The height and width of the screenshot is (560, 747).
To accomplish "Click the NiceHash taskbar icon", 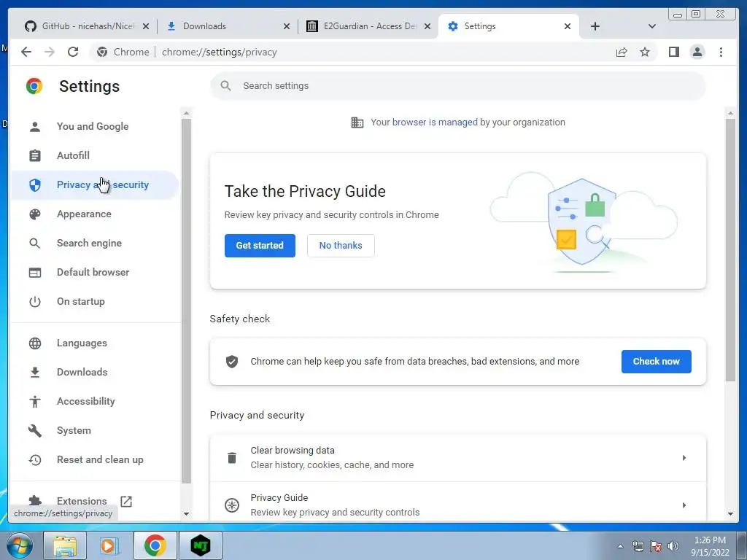I will (201, 545).
